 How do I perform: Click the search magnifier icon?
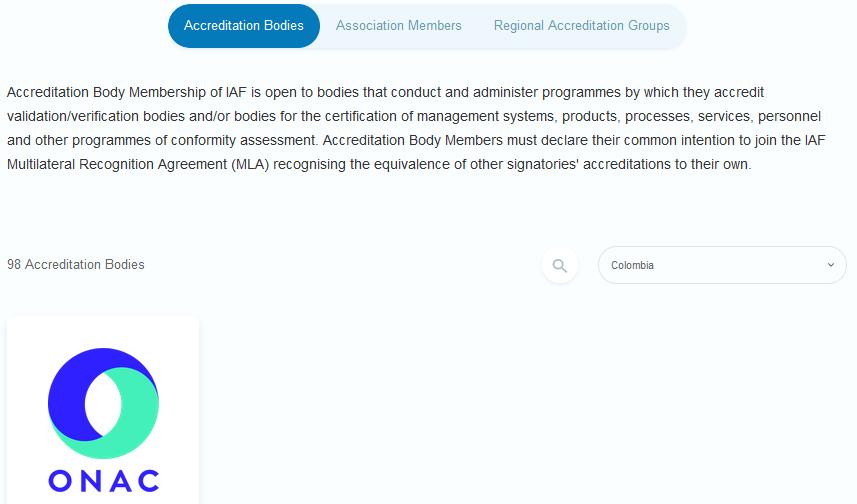coord(560,265)
